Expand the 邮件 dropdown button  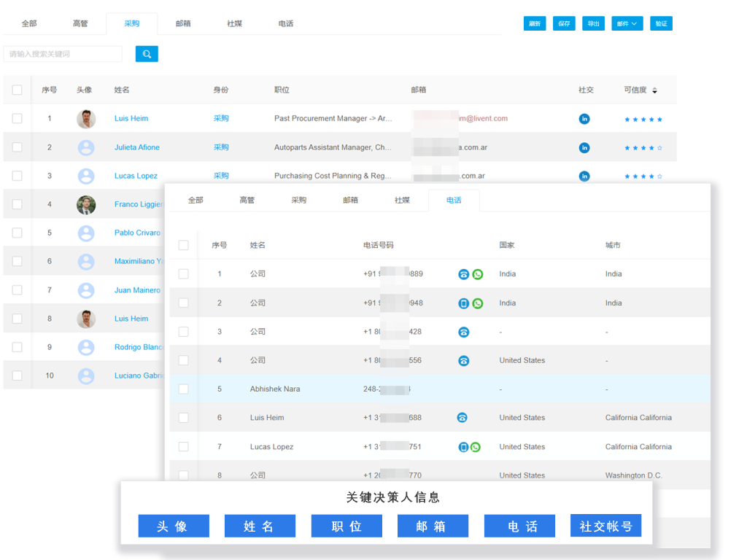pyautogui.click(x=627, y=23)
